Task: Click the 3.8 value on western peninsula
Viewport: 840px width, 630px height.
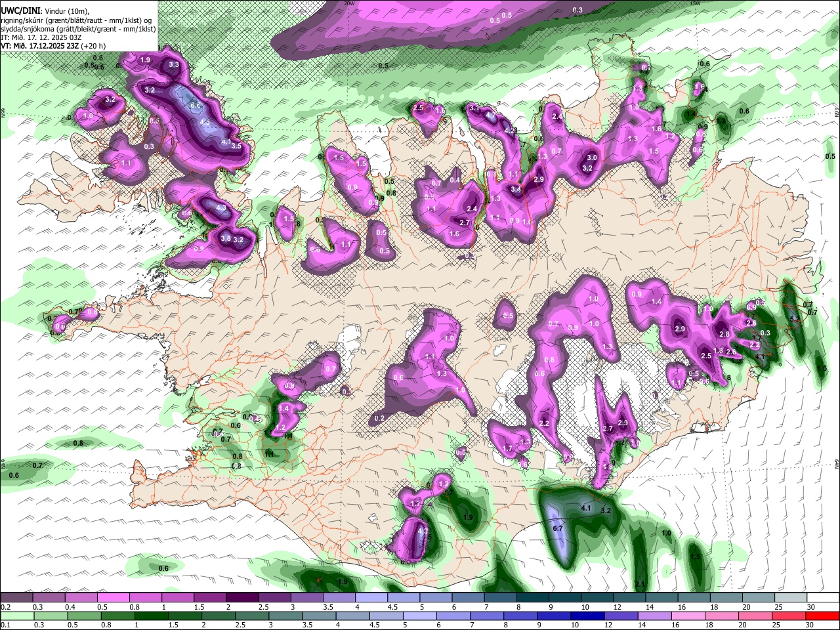Action: [226, 238]
